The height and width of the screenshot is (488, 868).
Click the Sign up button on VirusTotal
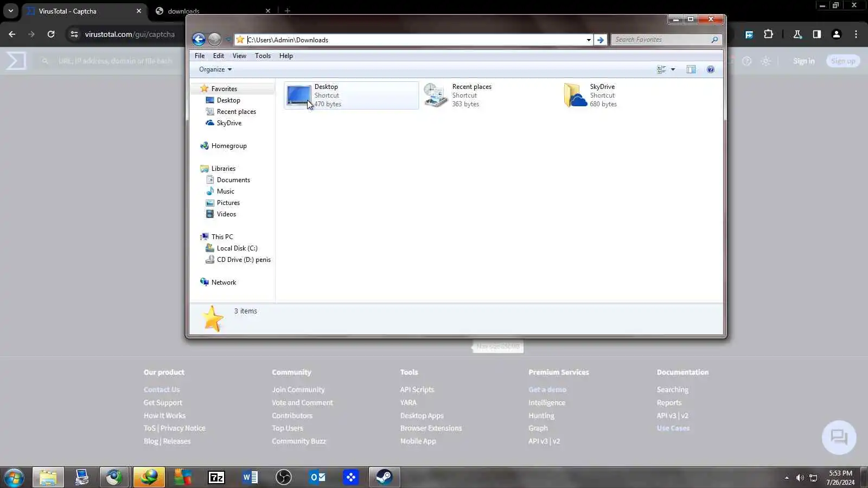[x=843, y=61]
